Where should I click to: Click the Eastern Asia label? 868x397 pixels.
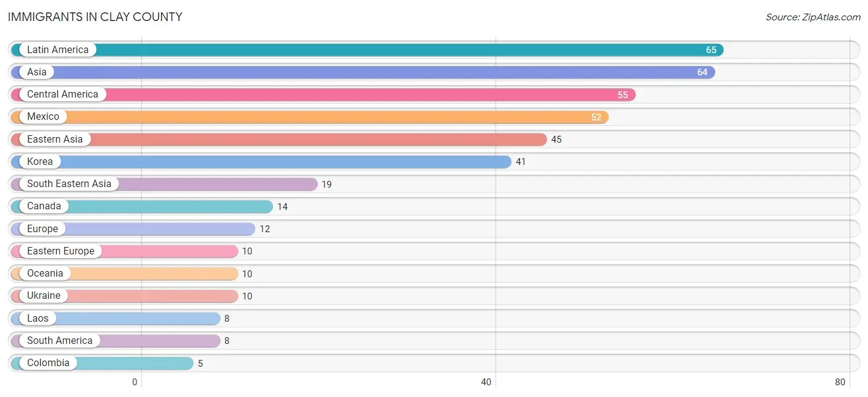click(54, 139)
